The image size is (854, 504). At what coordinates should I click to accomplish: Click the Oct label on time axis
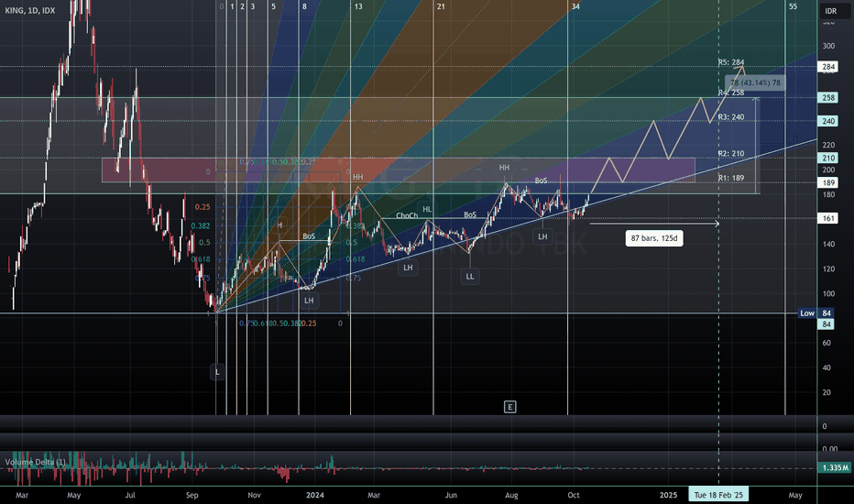click(574, 495)
